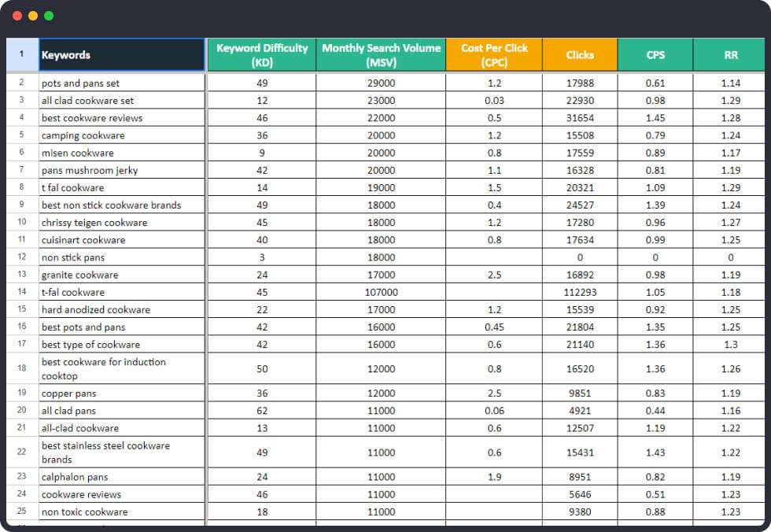Select the Keywords header cell

click(x=122, y=54)
